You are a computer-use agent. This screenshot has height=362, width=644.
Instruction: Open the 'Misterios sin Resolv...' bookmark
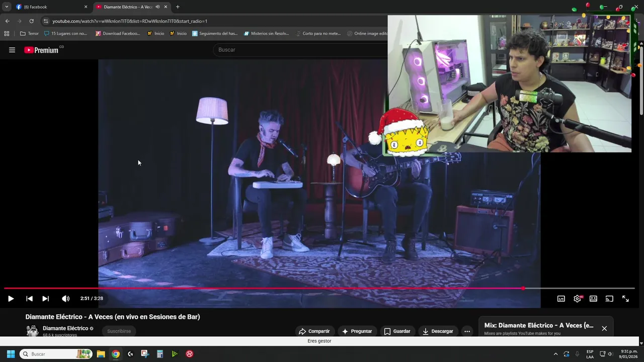pyautogui.click(x=267, y=34)
